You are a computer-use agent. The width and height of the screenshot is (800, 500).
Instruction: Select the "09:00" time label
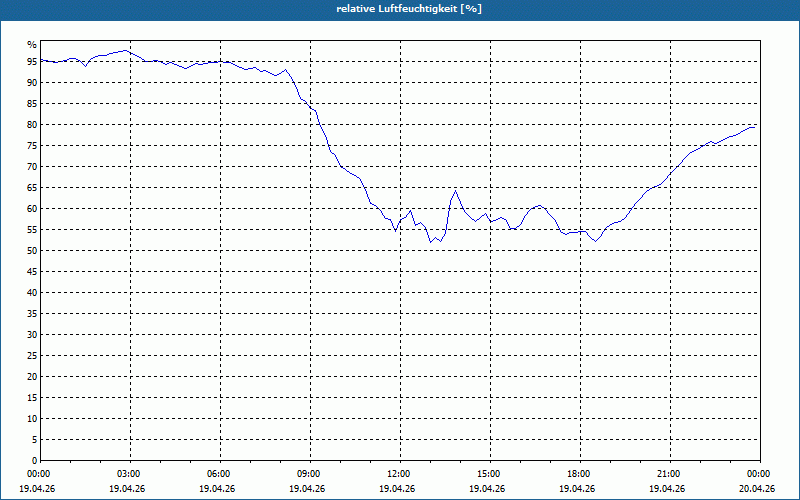(310, 474)
